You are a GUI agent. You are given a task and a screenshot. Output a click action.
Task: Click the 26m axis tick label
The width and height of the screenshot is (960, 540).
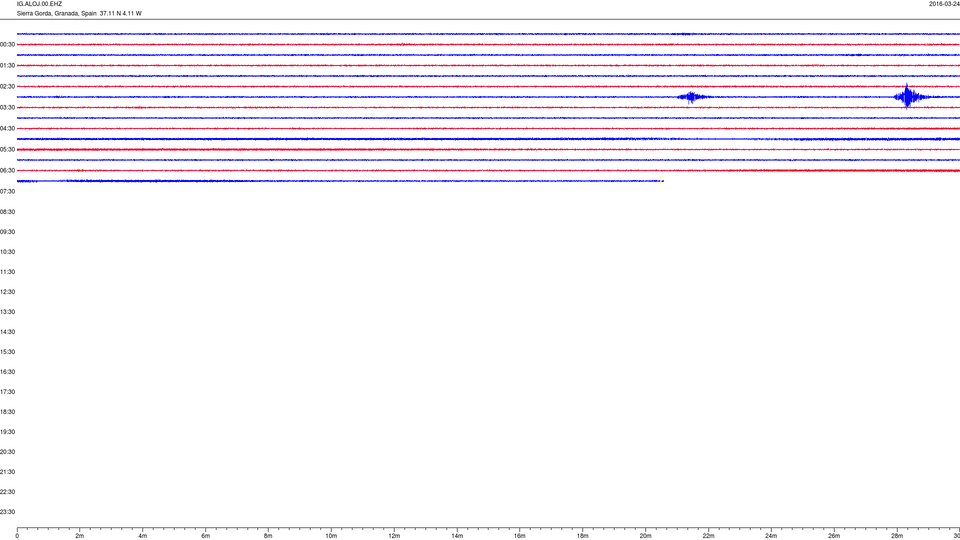[834, 536]
